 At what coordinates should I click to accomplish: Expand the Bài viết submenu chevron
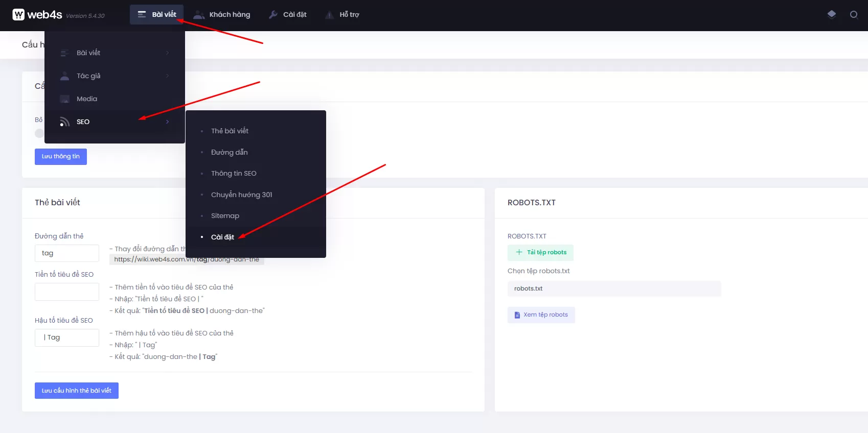click(x=167, y=53)
